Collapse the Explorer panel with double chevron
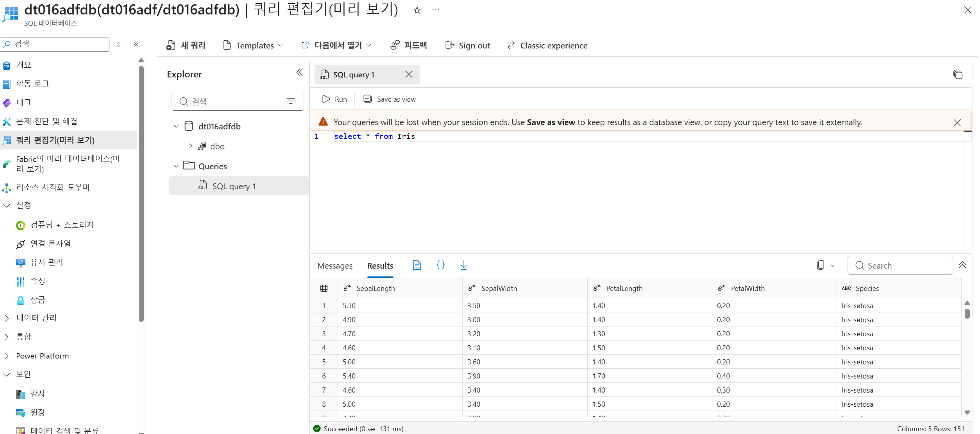Image resolution: width=980 pixels, height=434 pixels. [x=299, y=73]
